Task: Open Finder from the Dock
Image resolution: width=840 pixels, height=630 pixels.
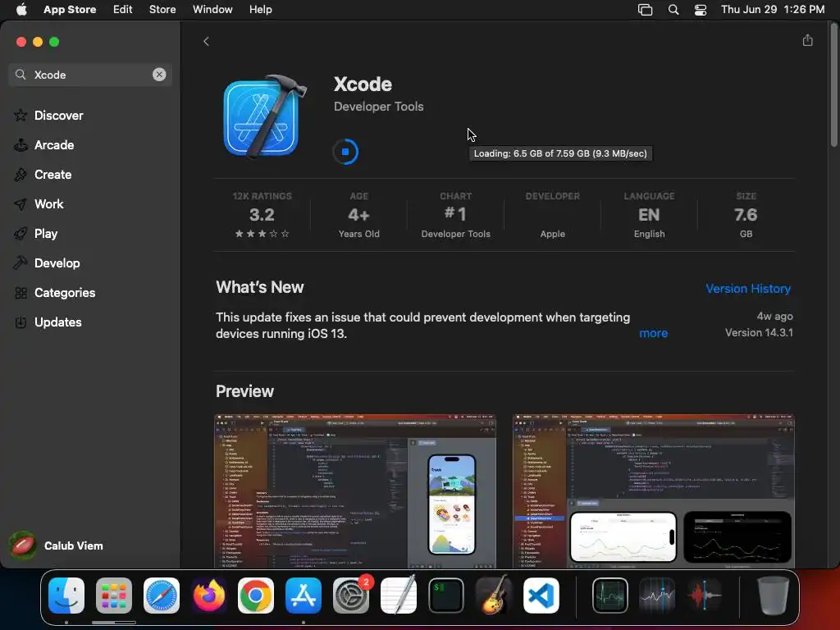Action: (66, 596)
